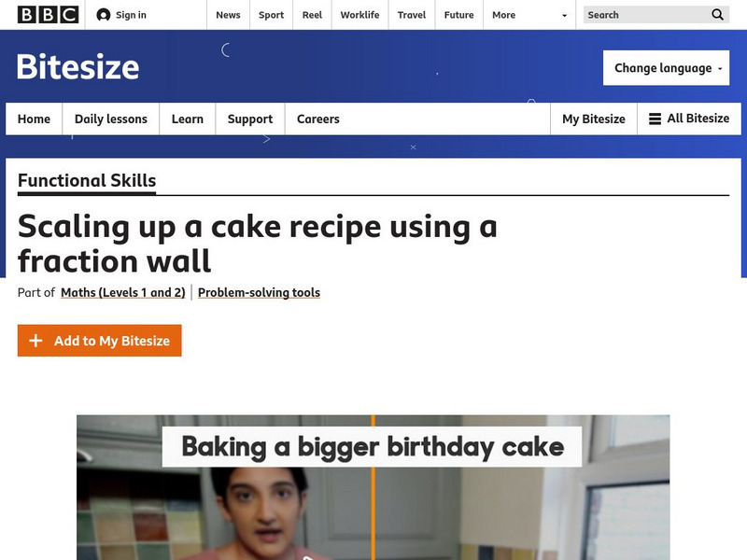
Task: Click the Bitesize logo
Action: tap(77, 67)
